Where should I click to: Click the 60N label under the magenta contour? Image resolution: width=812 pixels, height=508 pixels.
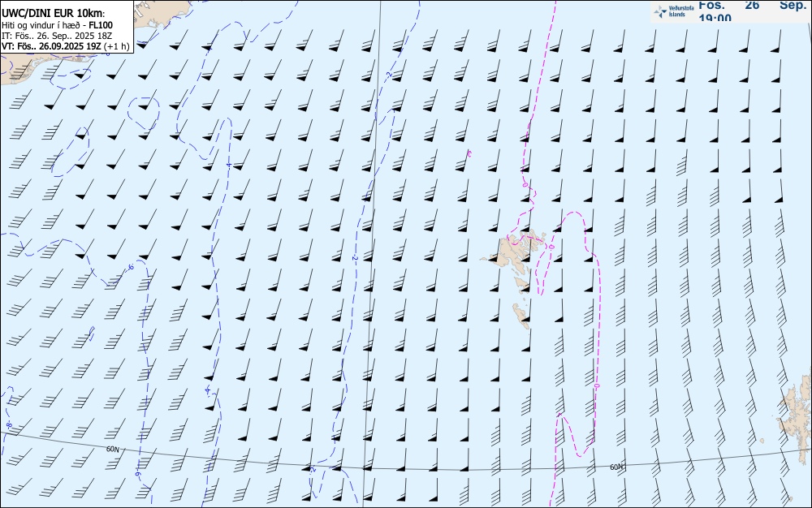click(x=616, y=467)
